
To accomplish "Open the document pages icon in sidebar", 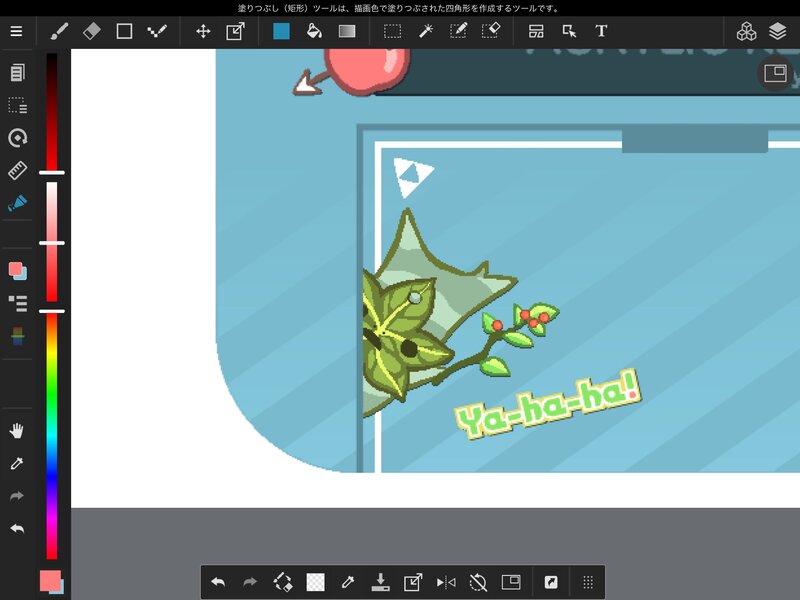I will pyautogui.click(x=17, y=72).
